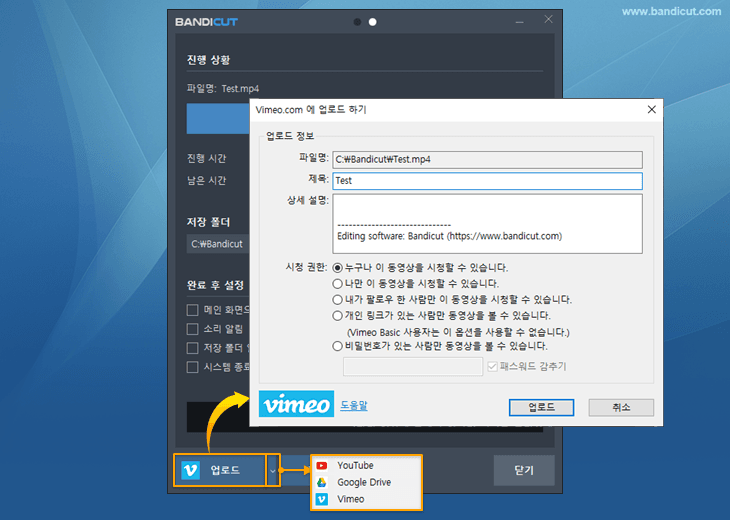
Task: Click the 업로드 button in the Vimeo dialog
Action: click(x=541, y=407)
